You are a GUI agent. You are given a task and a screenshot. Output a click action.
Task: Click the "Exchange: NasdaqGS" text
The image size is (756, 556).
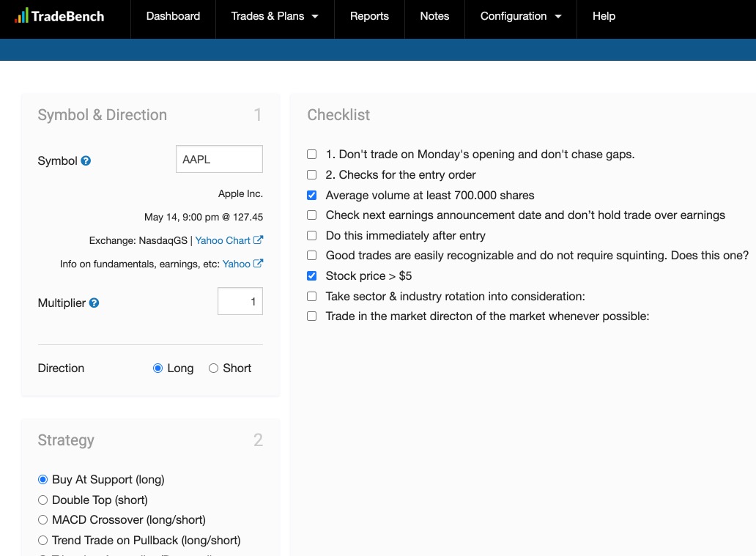tap(138, 240)
